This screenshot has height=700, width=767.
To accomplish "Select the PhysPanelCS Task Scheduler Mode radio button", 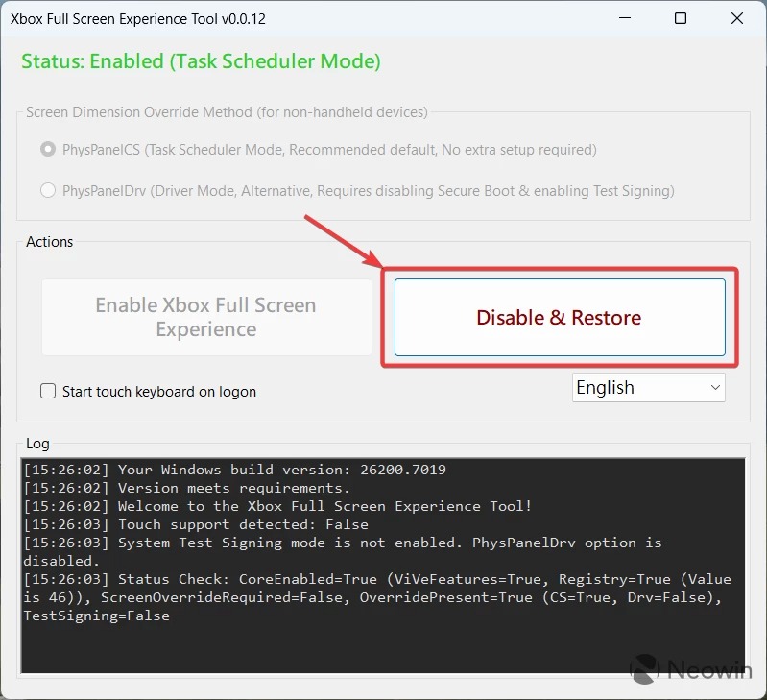I will [x=48, y=150].
